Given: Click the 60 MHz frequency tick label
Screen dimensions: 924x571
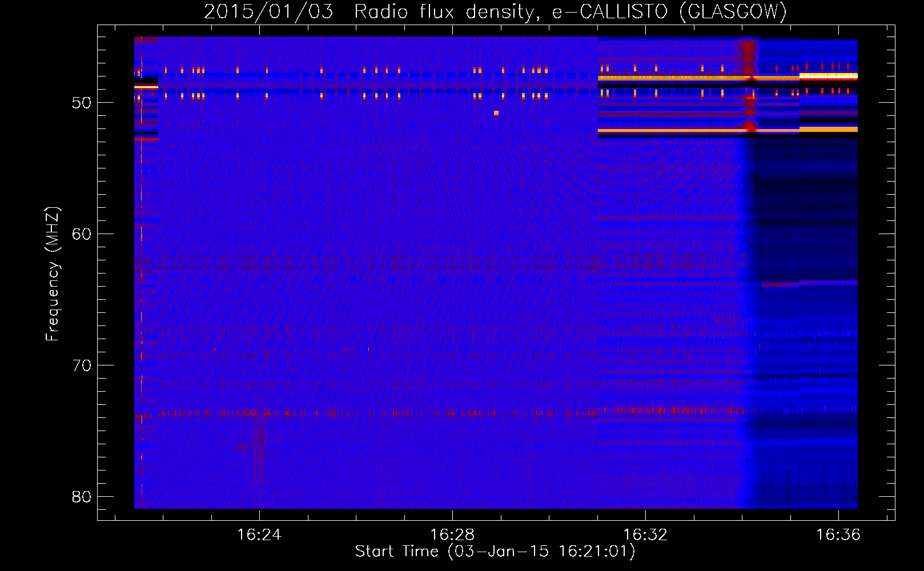Looking at the screenshot, I should pyautogui.click(x=82, y=234).
